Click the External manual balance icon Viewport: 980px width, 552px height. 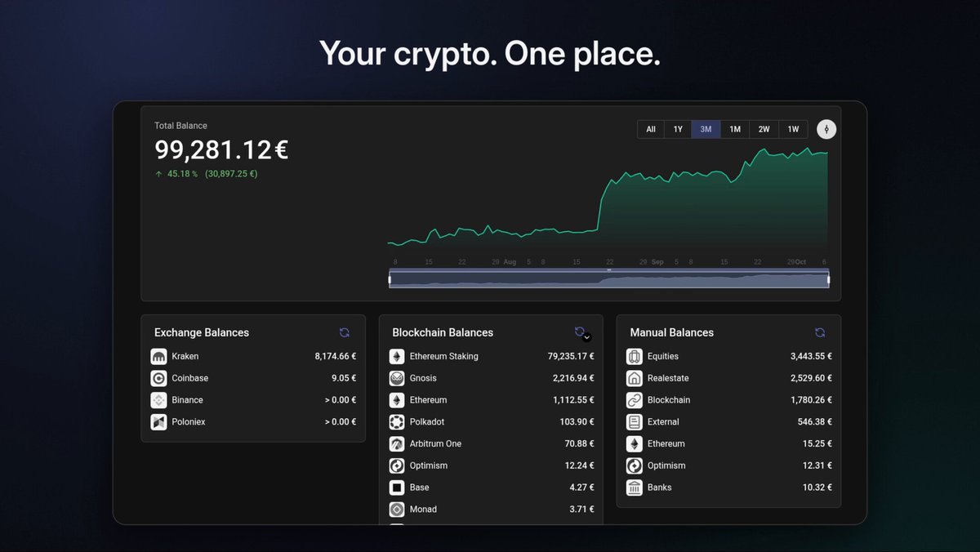click(635, 422)
